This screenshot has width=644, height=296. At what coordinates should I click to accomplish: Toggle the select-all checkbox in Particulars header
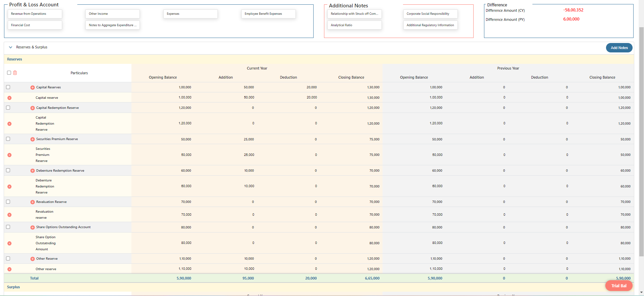[9, 73]
